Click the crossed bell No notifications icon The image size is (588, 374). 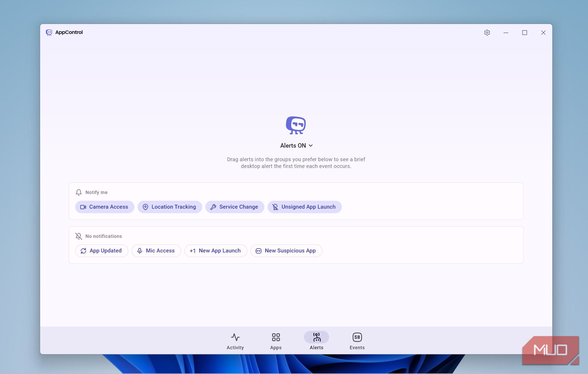(x=78, y=236)
